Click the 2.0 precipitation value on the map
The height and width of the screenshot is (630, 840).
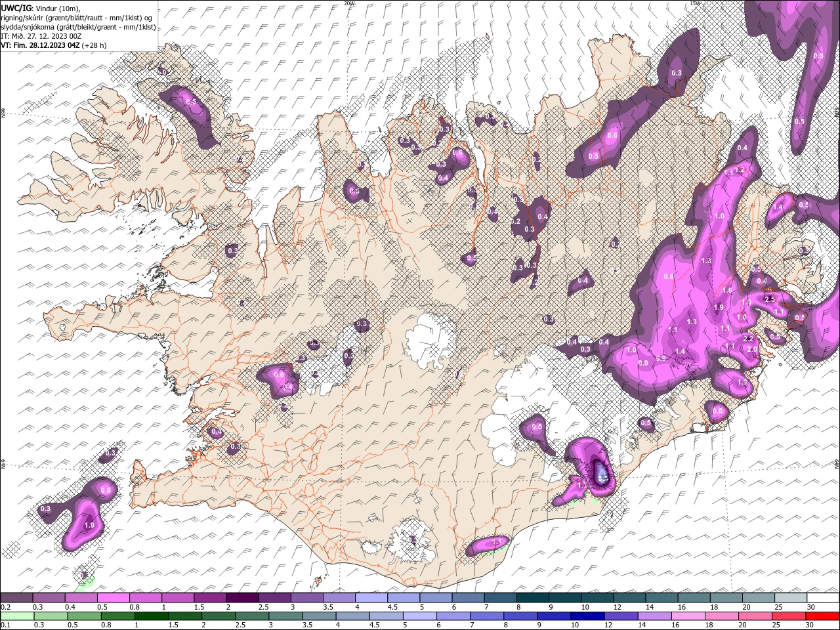752,350
